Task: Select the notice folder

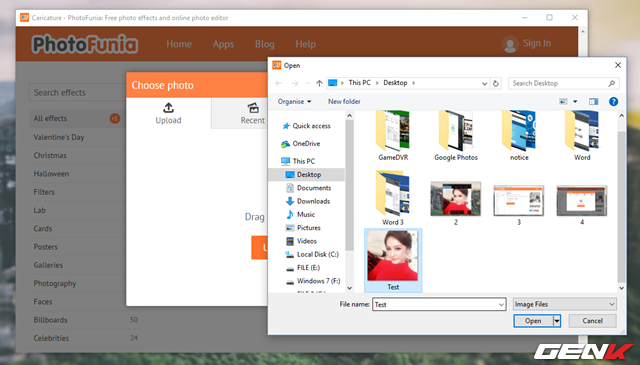Action: (x=519, y=136)
